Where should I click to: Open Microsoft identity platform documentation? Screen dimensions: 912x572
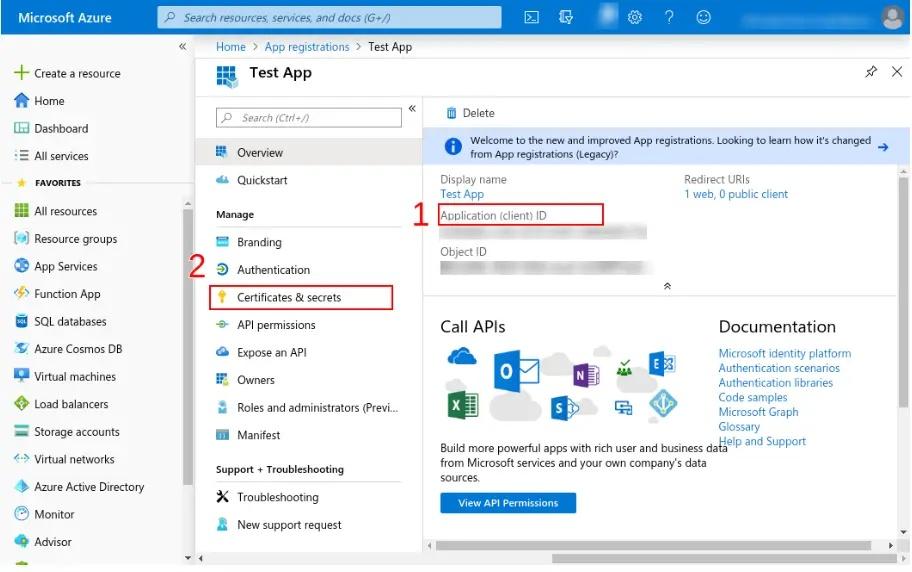click(785, 353)
